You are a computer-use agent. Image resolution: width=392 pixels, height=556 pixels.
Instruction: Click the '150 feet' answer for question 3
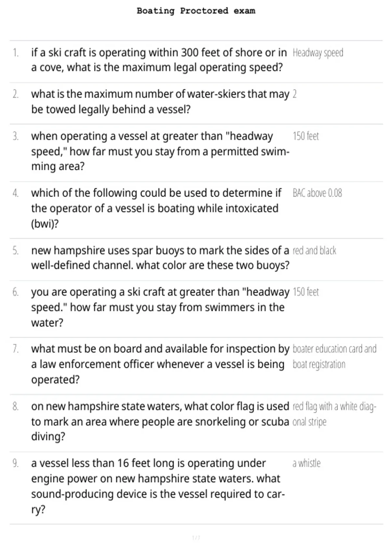tap(306, 136)
